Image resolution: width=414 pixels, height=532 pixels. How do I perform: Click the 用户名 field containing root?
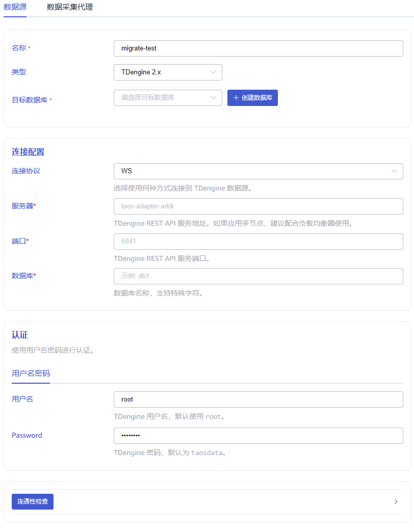[x=258, y=400]
